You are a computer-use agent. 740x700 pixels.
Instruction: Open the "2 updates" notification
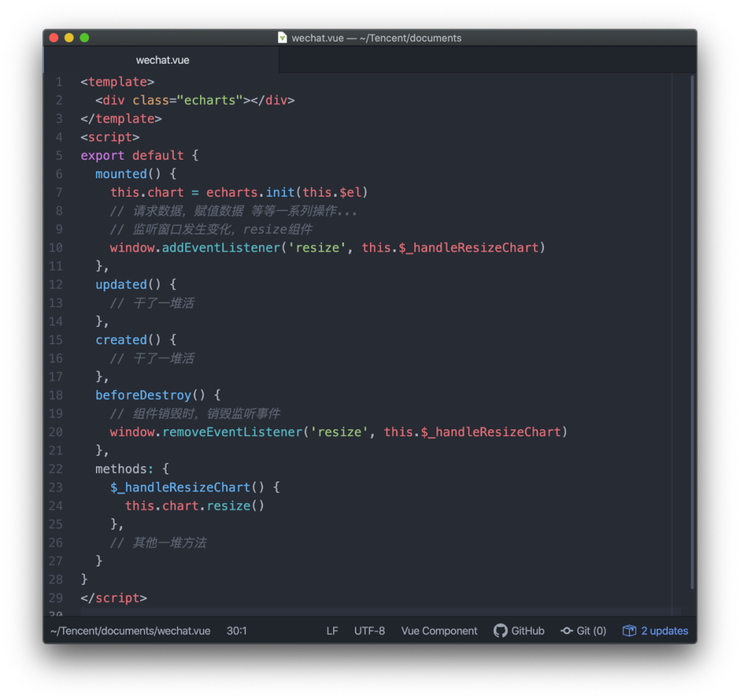point(661,631)
